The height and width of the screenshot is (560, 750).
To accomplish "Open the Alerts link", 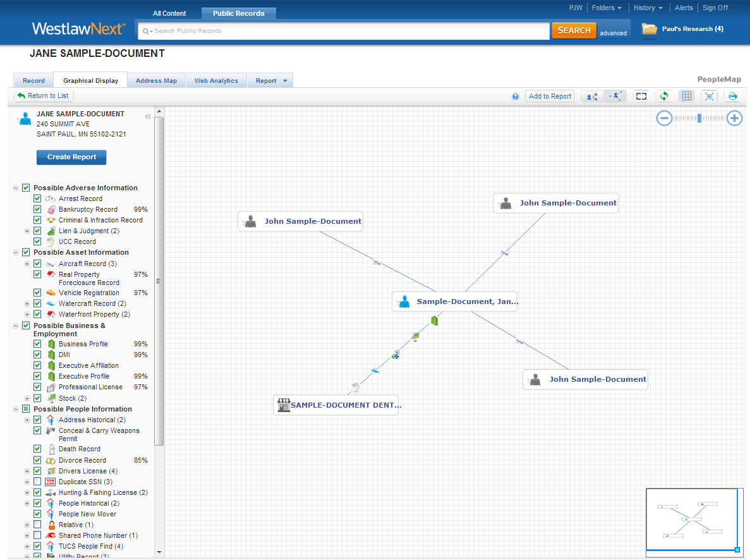I will coord(684,8).
